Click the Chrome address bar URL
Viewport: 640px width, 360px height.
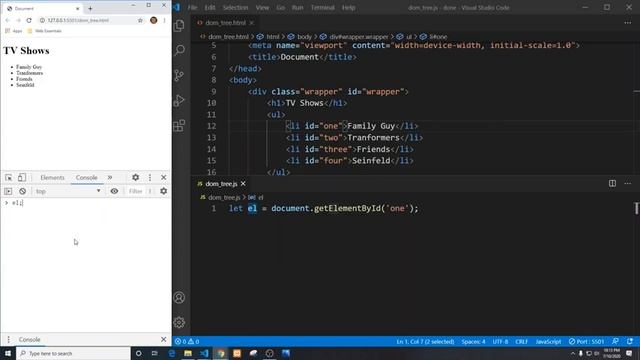pos(78,20)
